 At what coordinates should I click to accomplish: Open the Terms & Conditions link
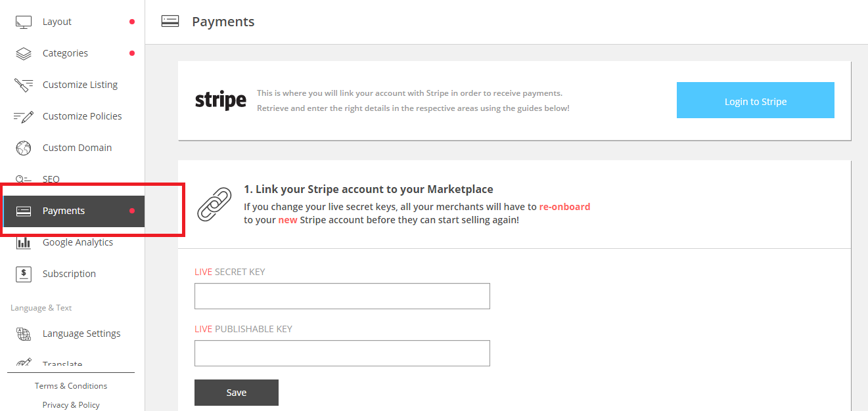(x=71, y=386)
